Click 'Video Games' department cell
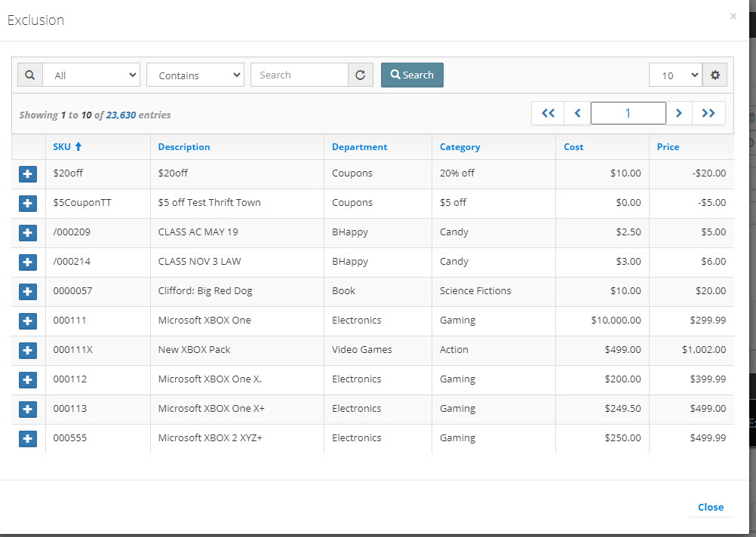 click(x=362, y=349)
